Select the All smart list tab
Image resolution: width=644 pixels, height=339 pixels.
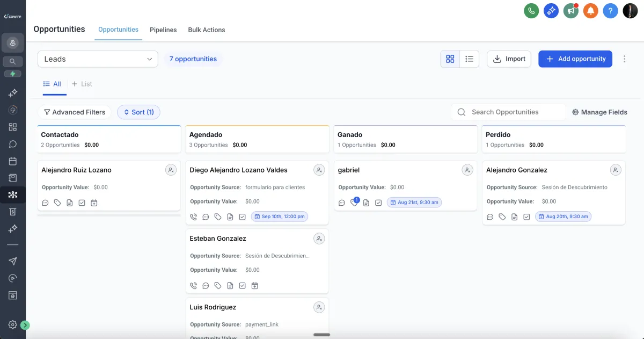click(53, 84)
